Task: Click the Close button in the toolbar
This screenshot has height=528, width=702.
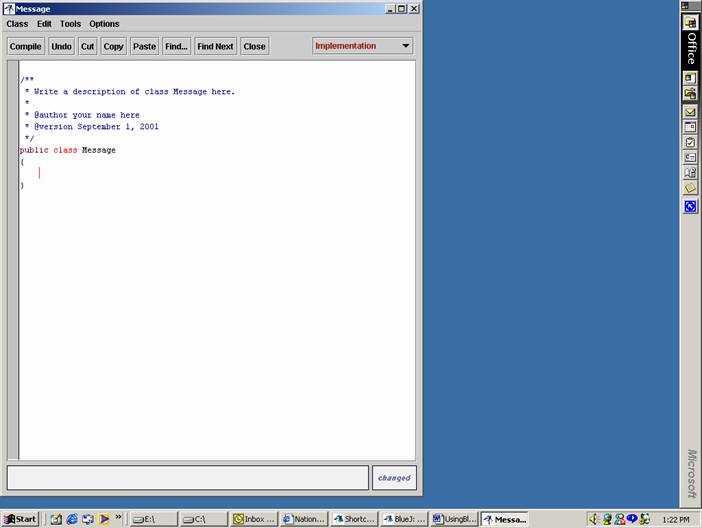Action: coord(254,46)
